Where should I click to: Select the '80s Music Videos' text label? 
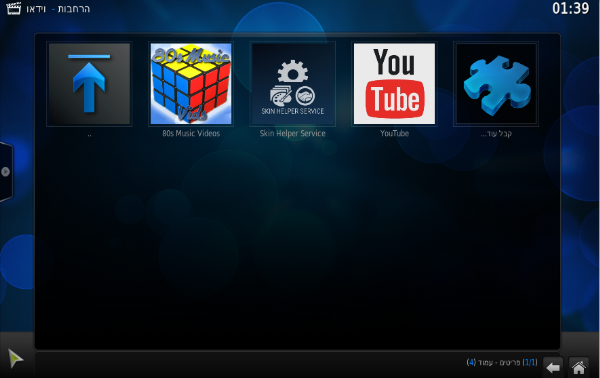point(191,133)
